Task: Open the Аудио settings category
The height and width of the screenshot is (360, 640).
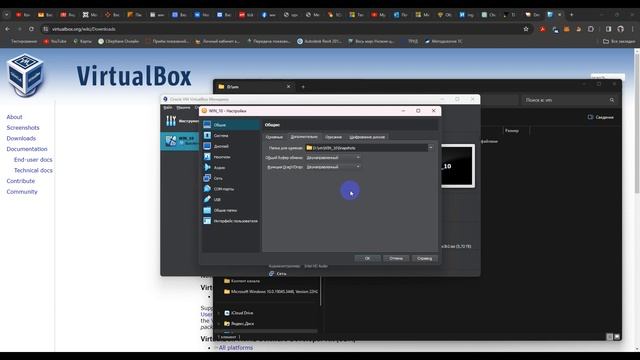Action: pos(231,167)
